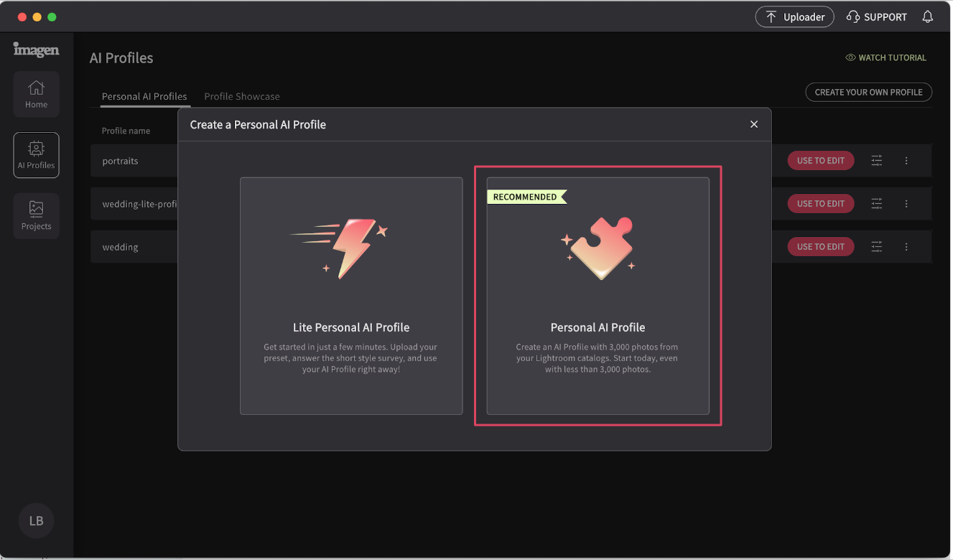Click the Create a Personal AI Profile title
The image size is (953, 560).
[x=258, y=124]
